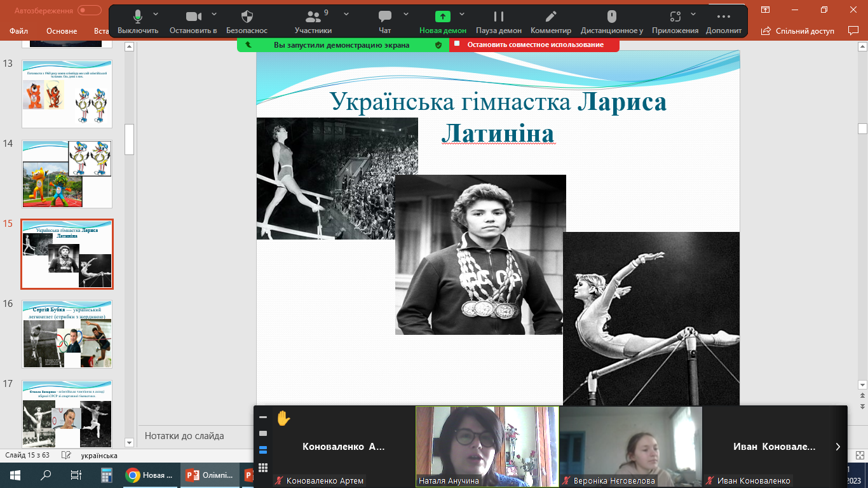The height and width of the screenshot is (488, 868).
Task: Select Иван Коноваленко video tile
Action: (775, 447)
